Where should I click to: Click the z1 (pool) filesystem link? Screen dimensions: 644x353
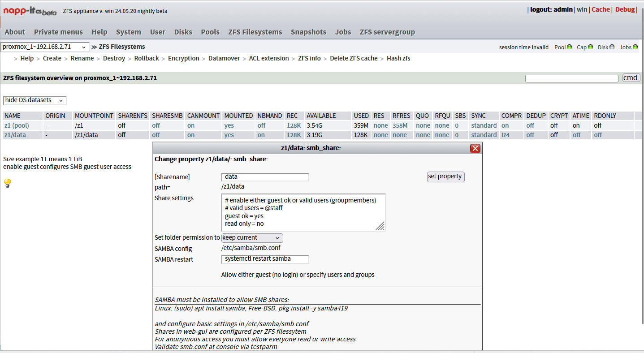click(17, 125)
